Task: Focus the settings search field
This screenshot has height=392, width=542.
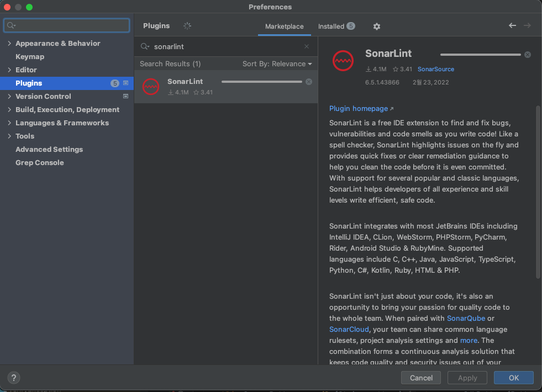Action: (67, 25)
